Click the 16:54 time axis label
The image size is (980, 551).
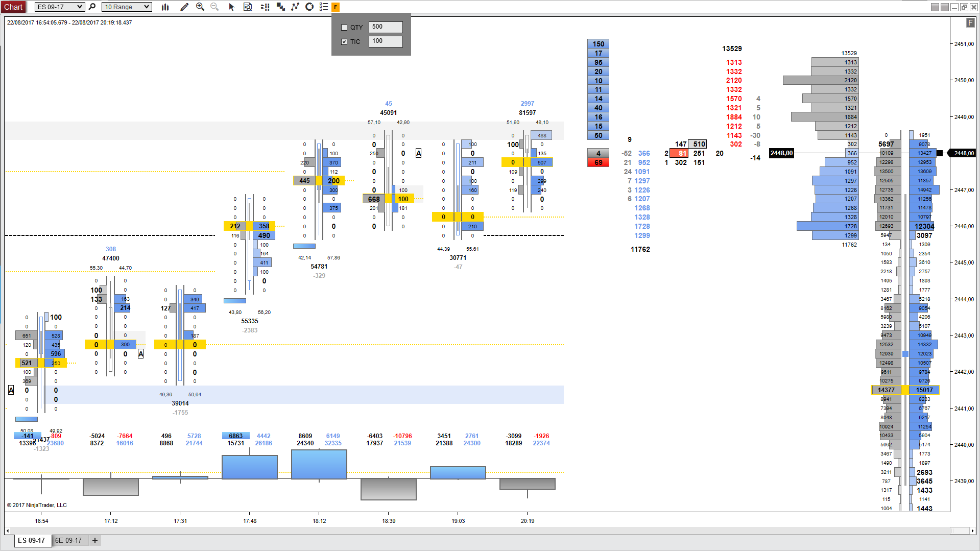click(41, 521)
